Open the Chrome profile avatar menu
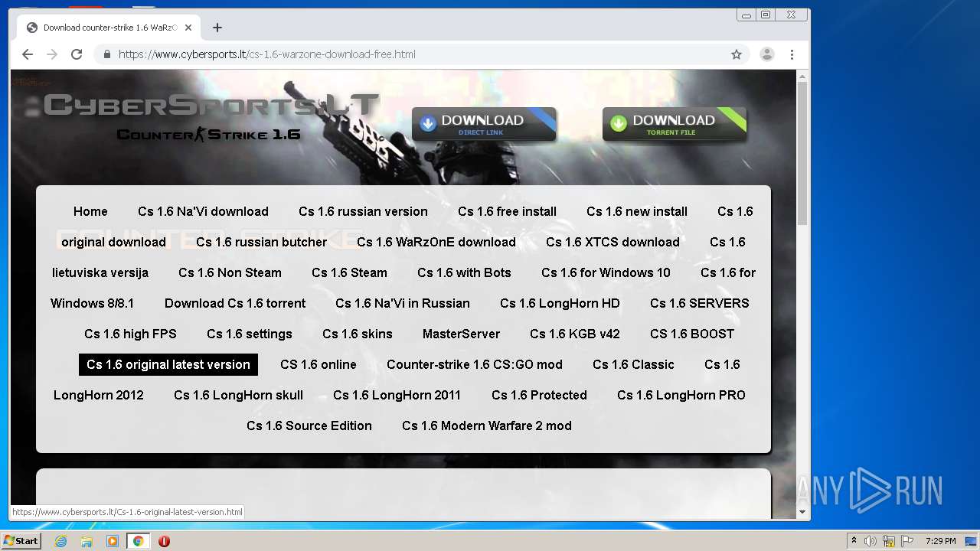980x551 pixels. (766, 54)
